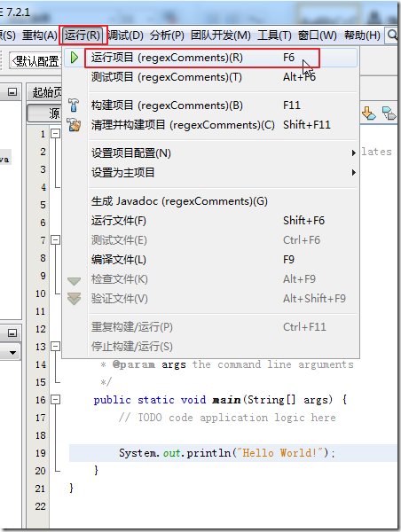Click the clean and build broom icon
The height and width of the screenshot is (532, 401).
tap(74, 125)
